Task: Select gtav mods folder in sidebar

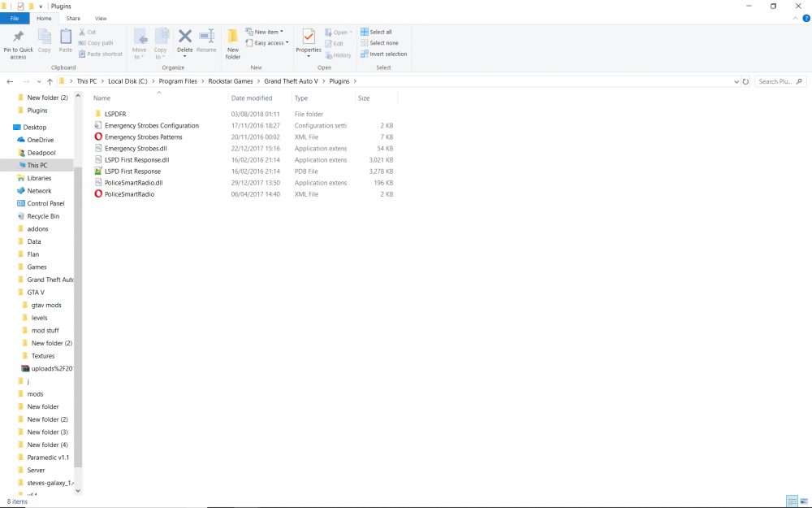Action: (x=46, y=305)
